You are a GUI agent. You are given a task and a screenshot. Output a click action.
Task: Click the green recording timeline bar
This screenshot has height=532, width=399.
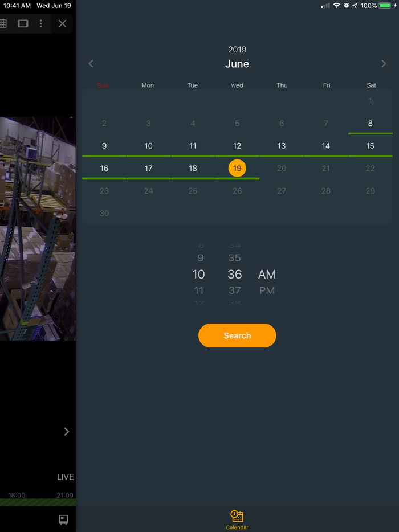click(38, 502)
